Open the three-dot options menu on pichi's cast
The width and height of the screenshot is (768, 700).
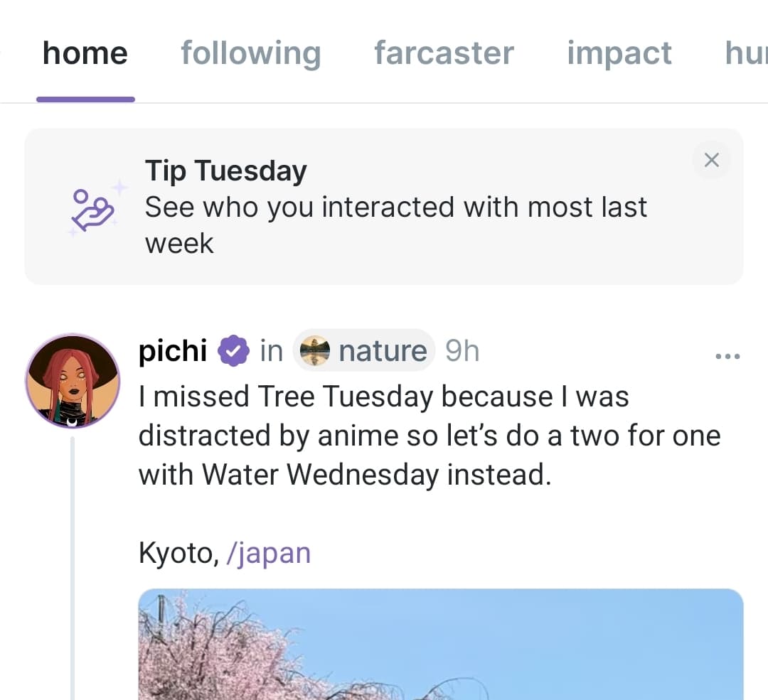pyautogui.click(x=727, y=355)
